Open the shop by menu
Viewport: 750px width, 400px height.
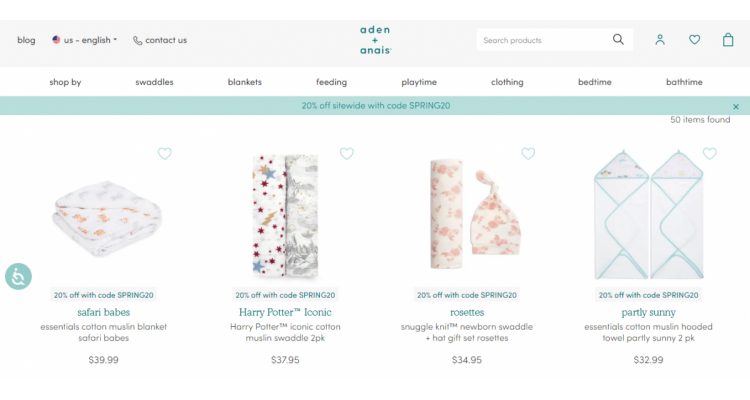point(65,82)
